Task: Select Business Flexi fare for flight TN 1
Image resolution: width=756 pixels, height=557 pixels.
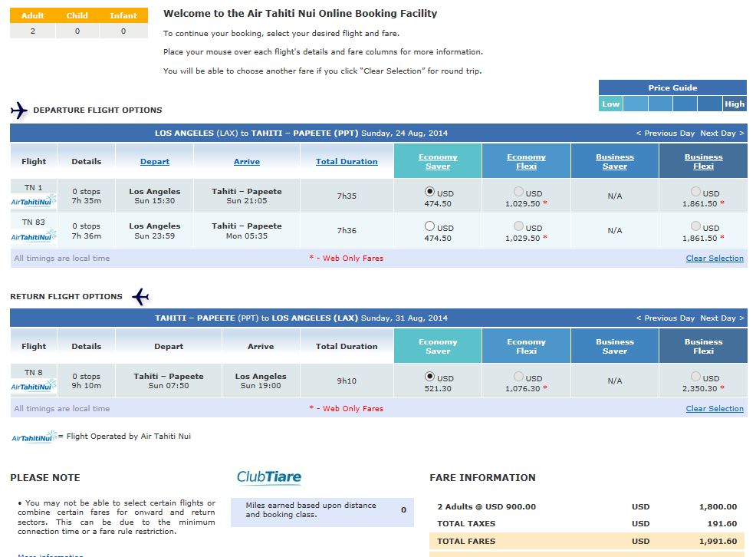Action: click(x=695, y=192)
